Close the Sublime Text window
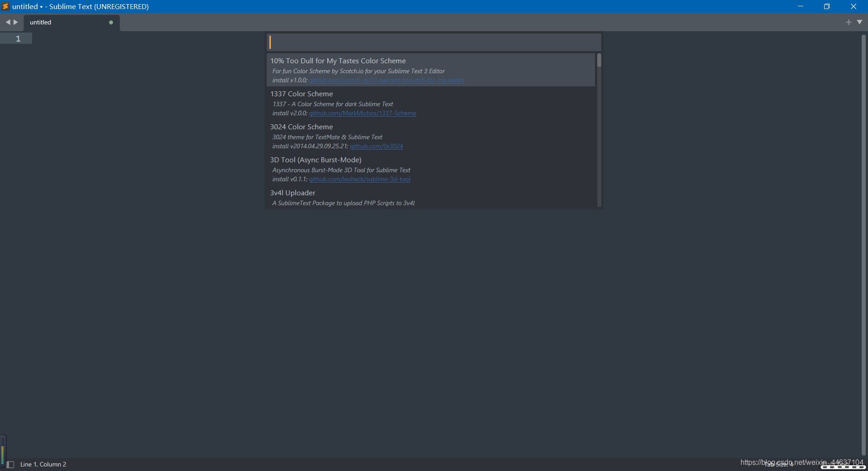Screen dimensions: 868x471 tap(854, 6)
